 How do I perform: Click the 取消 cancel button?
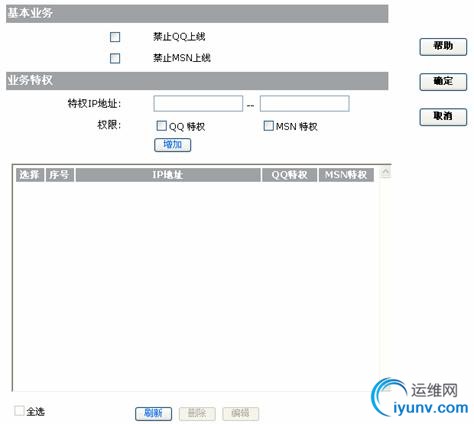[x=443, y=117]
